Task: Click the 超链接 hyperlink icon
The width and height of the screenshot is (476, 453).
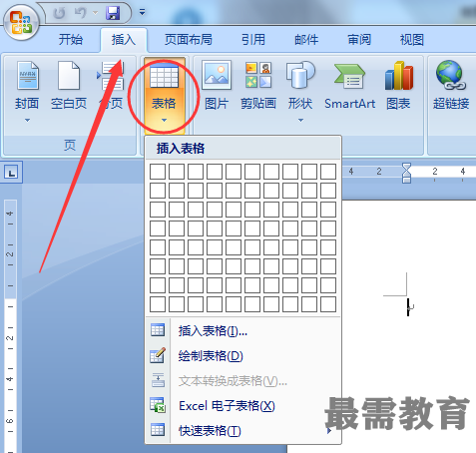Action: (451, 75)
